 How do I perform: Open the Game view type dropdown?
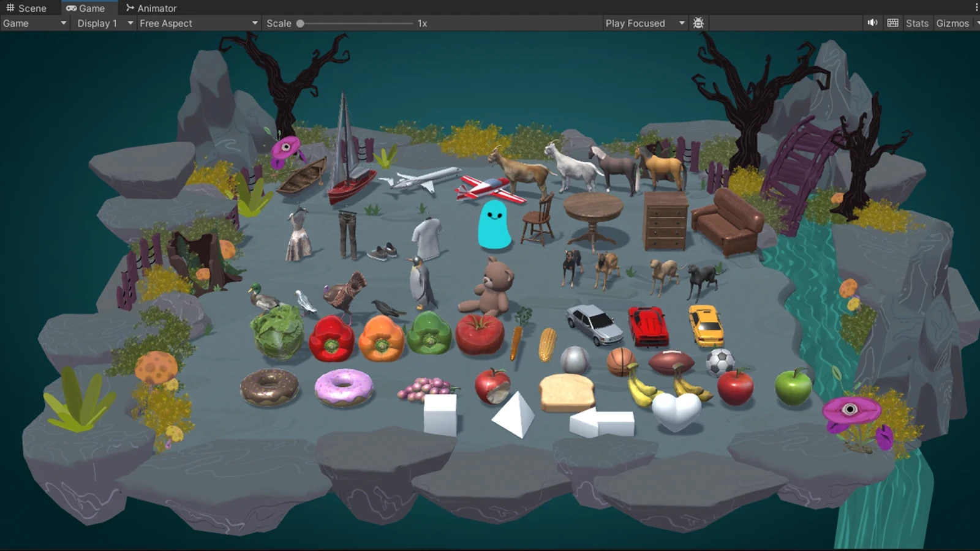[34, 23]
